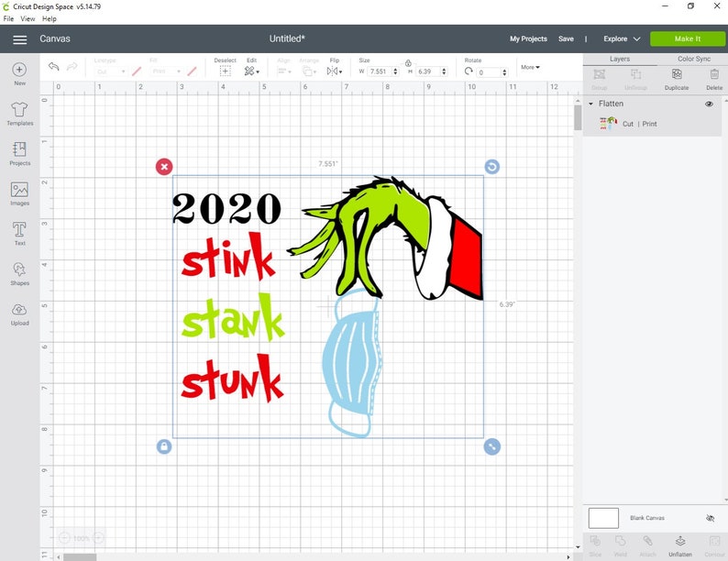Delete the selected layer

point(714,80)
